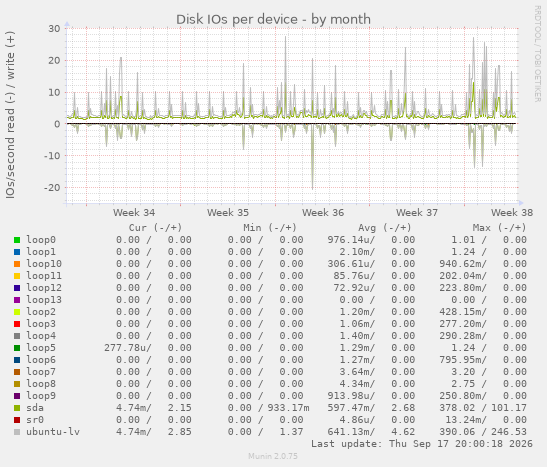This screenshot has width=547, height=467.
Task: Click the tall Week 36 read spike in graph
Action: coord(313,157)
